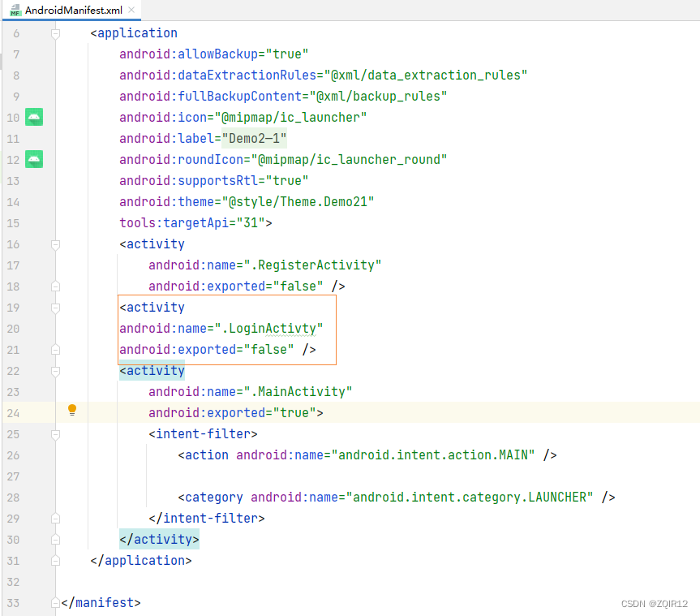700x616 pixels.
Task: Click the highlighted "Demo2-1" label value
Action: pyautogui.click(x=255, y=139)
